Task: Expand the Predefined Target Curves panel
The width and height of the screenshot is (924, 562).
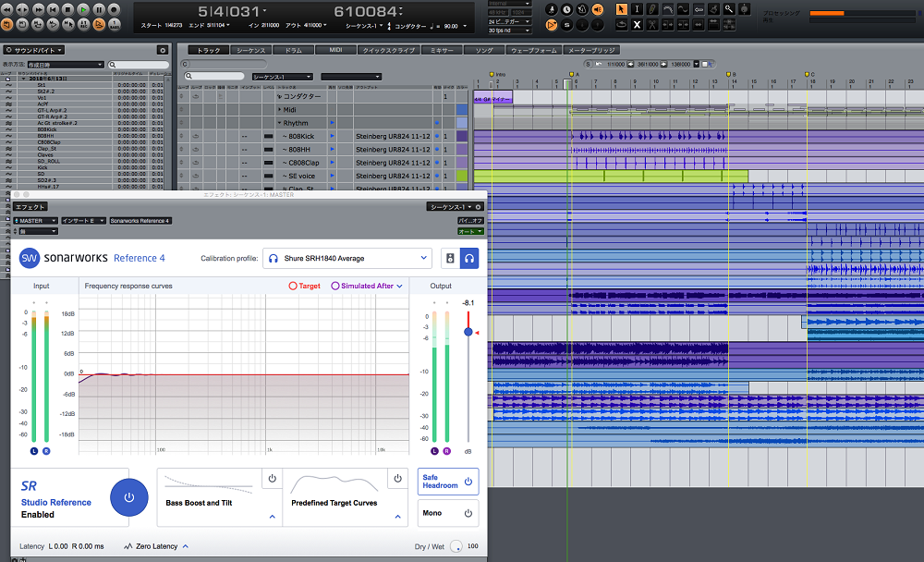Action: 397,517
